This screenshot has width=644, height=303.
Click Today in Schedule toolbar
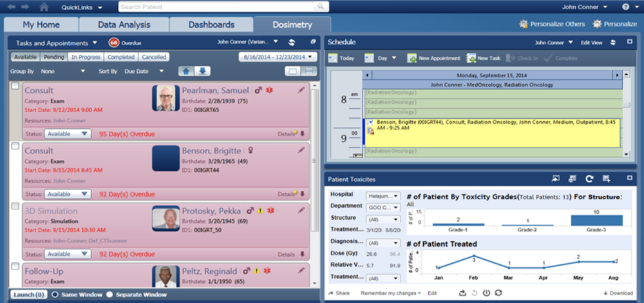pos(341,59)
